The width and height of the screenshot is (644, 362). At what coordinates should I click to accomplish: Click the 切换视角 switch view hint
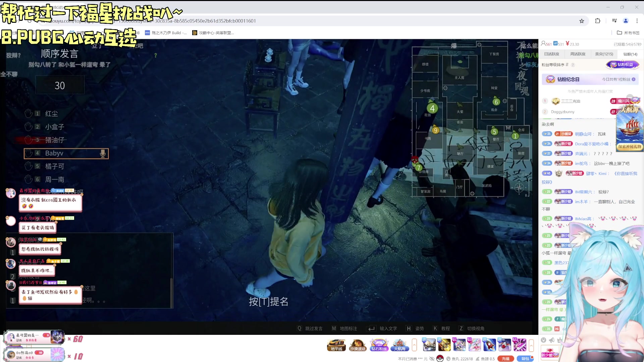[x=472, y=328]
